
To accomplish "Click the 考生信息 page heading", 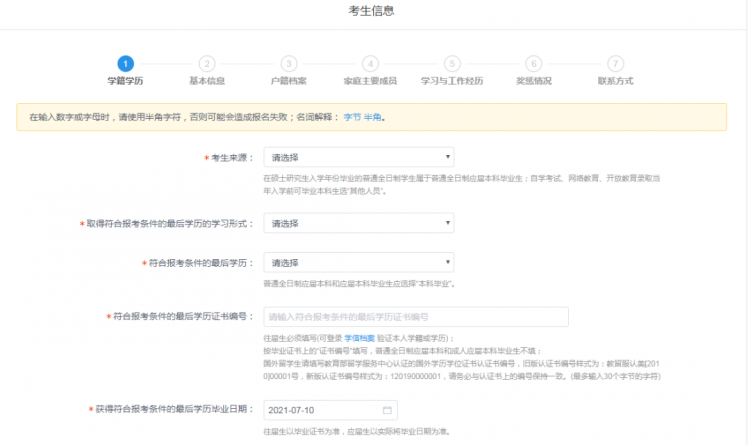I will (371, 11).
